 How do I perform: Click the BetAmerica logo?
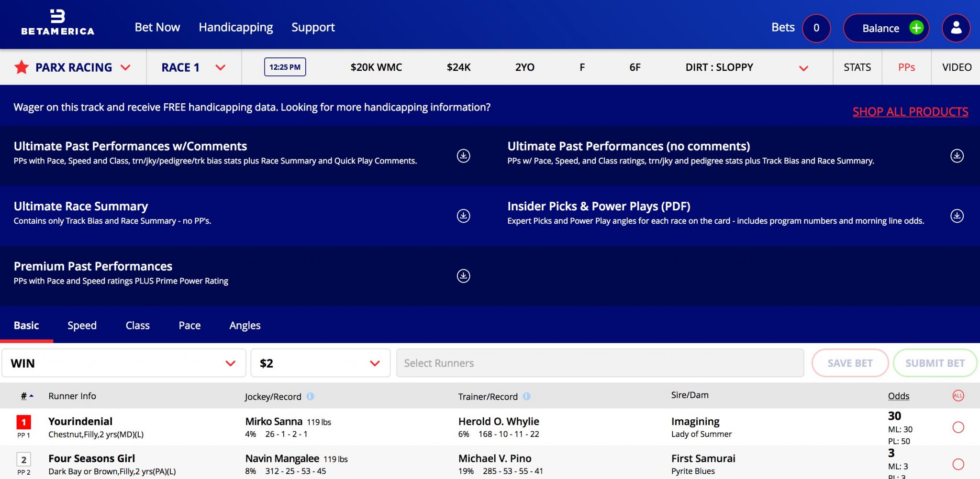pos(58,23)
